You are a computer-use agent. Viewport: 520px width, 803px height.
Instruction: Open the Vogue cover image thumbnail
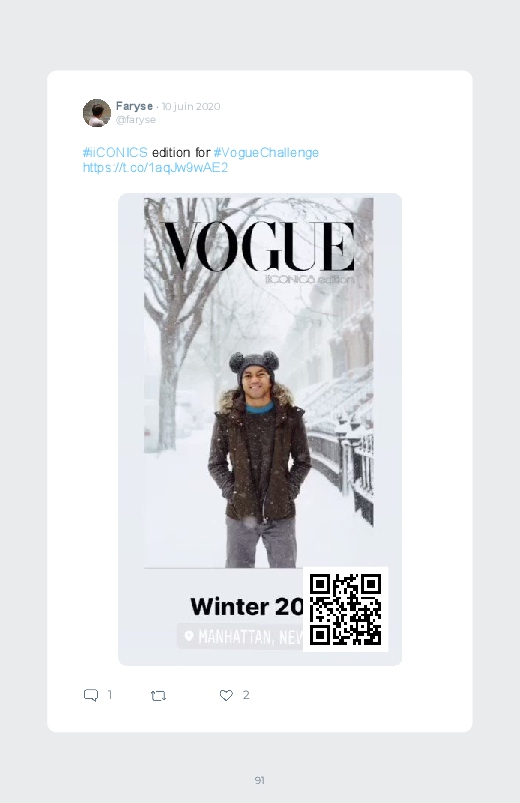click(x=260, y=429)
